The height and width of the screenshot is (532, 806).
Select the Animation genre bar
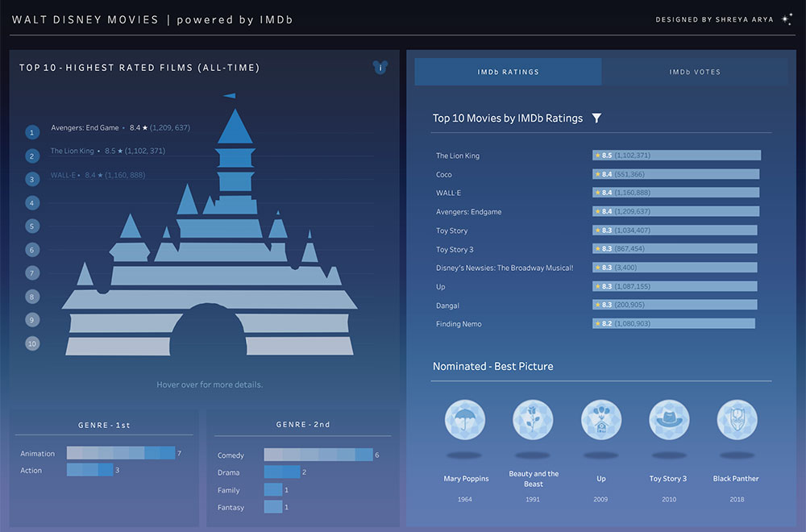120,454
